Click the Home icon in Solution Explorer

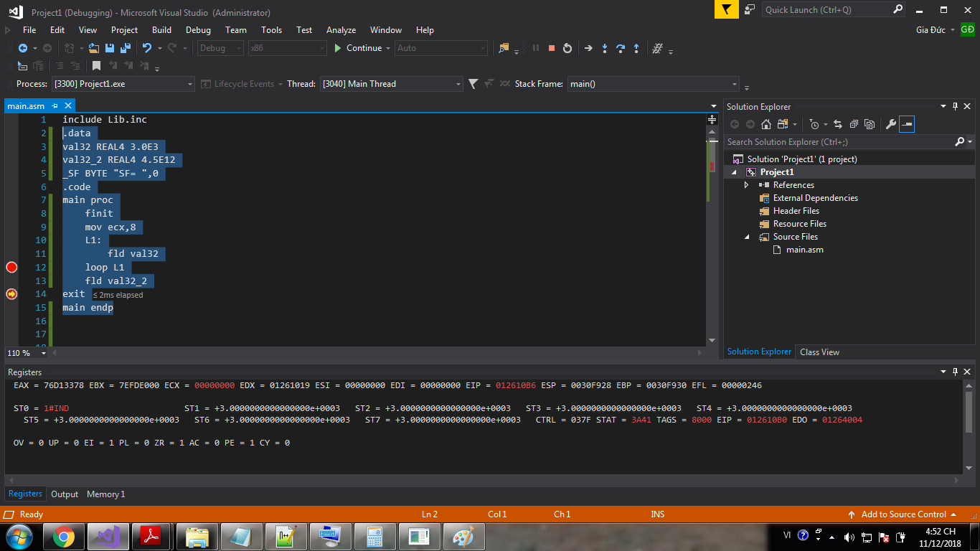[766, 124]
